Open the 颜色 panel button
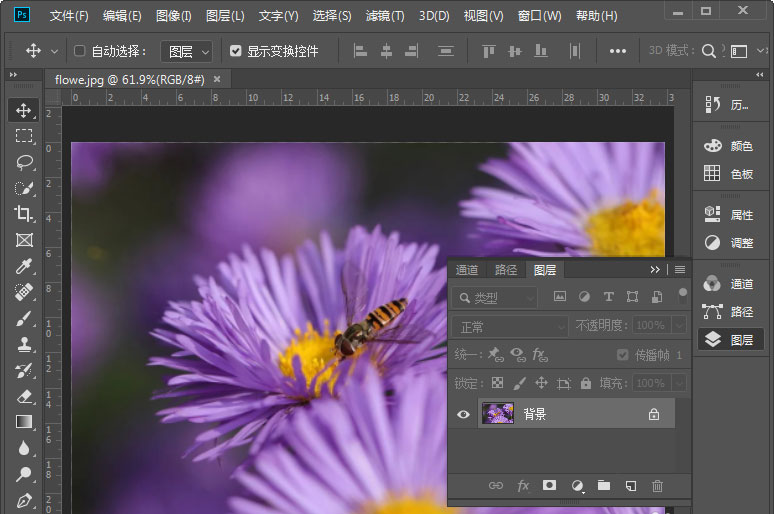This screenshot has height=514, width=774. pyautogui.click(x=729, y=146)
